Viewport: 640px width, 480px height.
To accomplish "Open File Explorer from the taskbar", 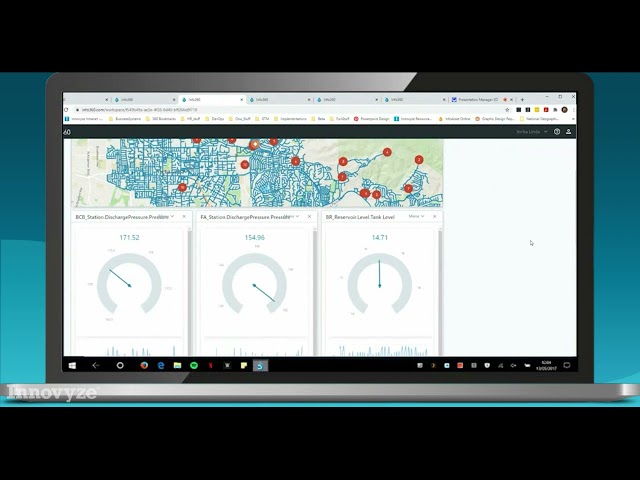I will point(177,365).
